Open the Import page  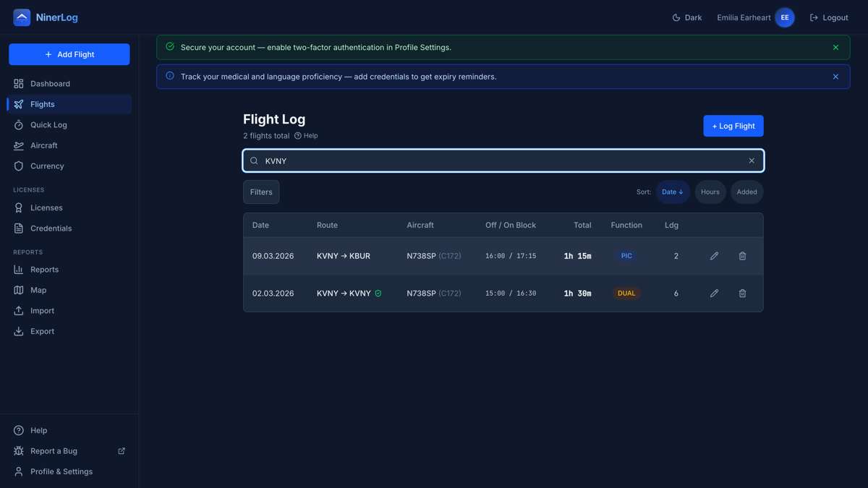69,311
